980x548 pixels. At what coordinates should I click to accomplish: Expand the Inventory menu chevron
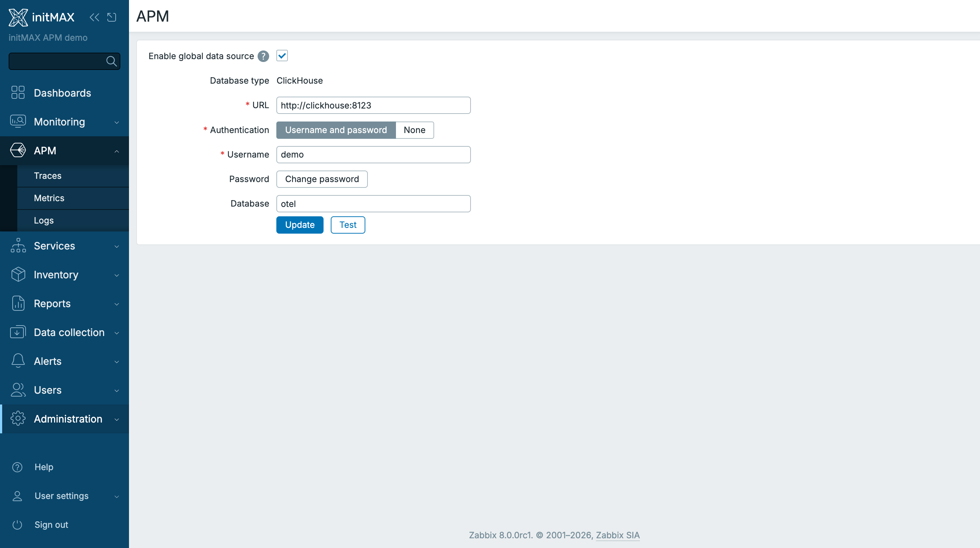click(117, 275)
